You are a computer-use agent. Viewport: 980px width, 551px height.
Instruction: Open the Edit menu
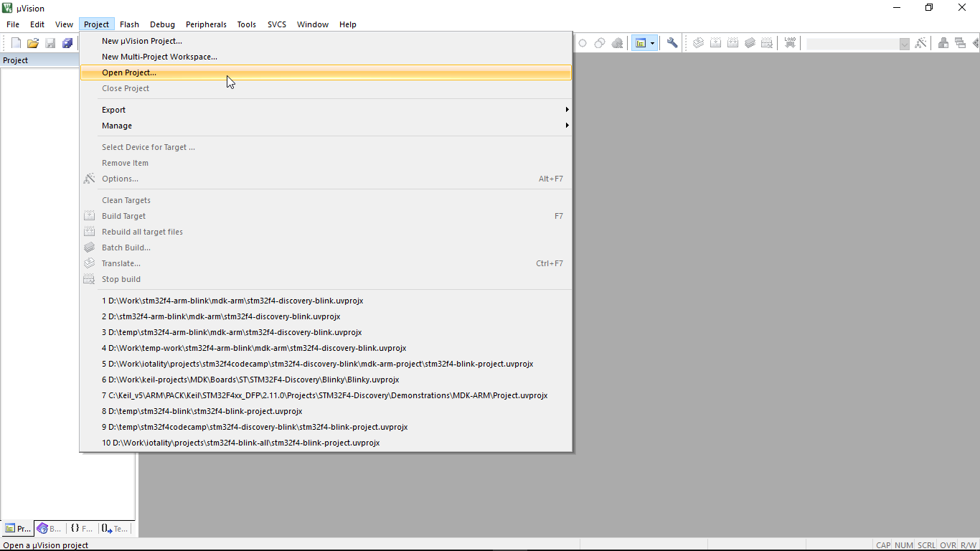click(37, 24)
